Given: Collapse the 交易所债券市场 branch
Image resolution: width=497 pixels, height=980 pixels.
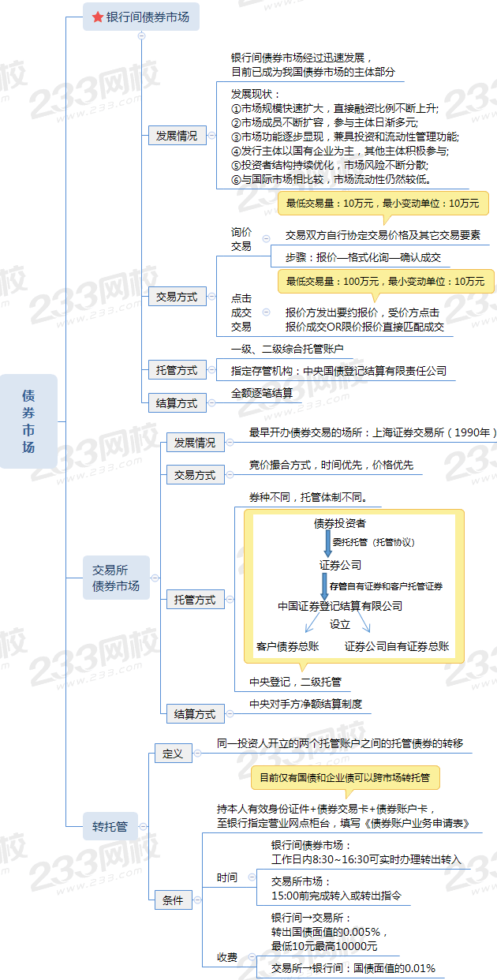Looking at the screenshot, I should coord(155,578).
